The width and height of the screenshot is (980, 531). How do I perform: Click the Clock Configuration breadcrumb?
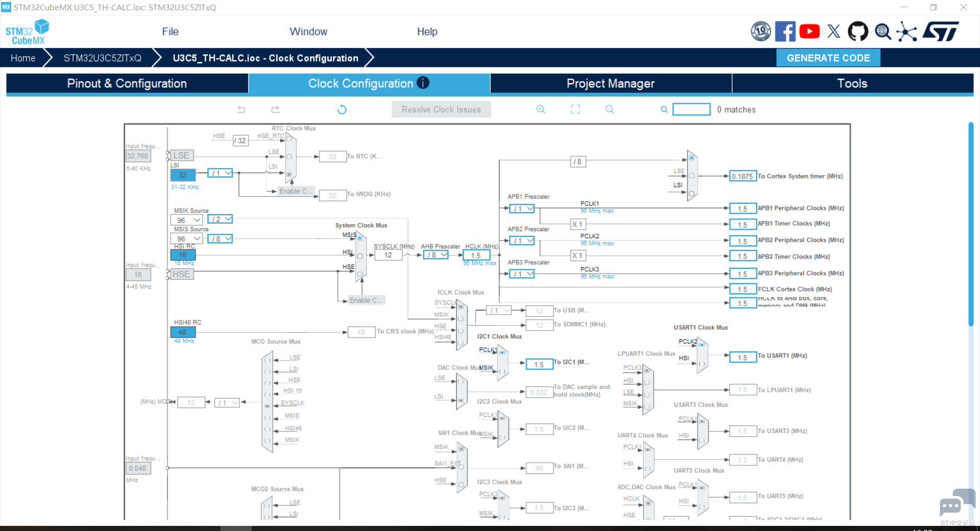tap(265, 58)
